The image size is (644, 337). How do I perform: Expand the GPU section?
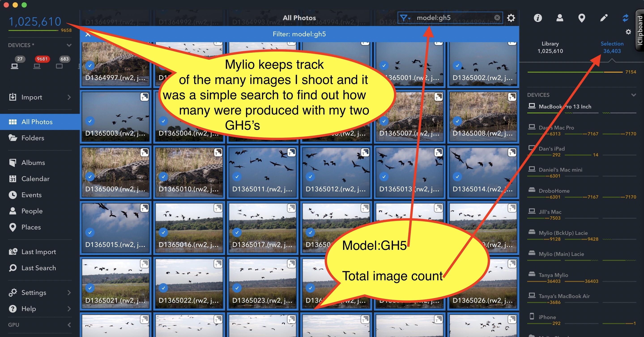pyautogui.click(x=69, y=325)
